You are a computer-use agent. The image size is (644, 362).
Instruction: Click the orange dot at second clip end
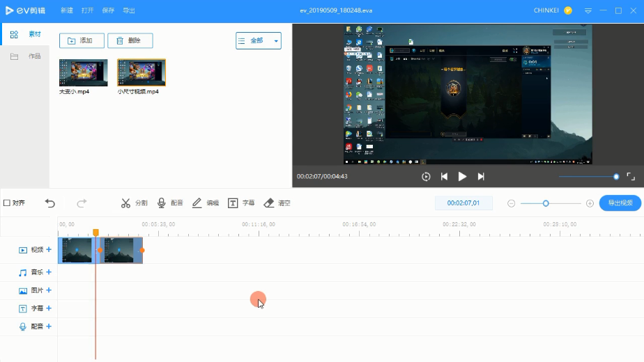pyautogui.click(x=142, y=250)
